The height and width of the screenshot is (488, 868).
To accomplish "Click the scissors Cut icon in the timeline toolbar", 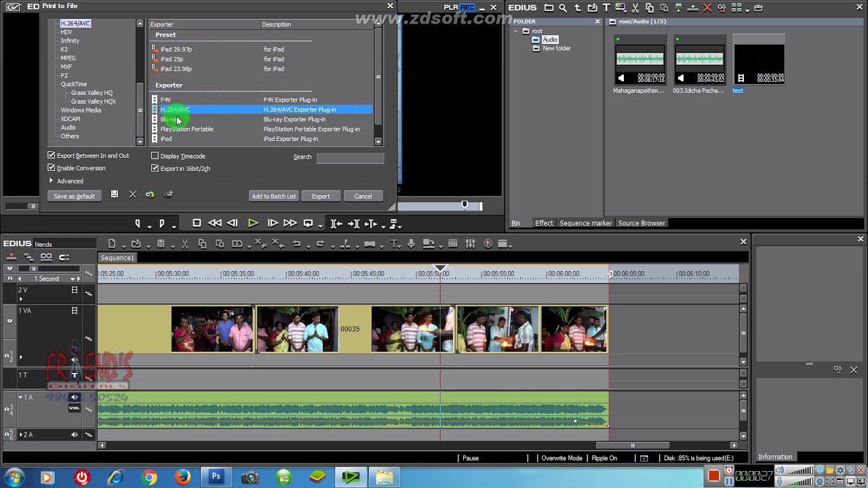I will click(x=184, y=244).
